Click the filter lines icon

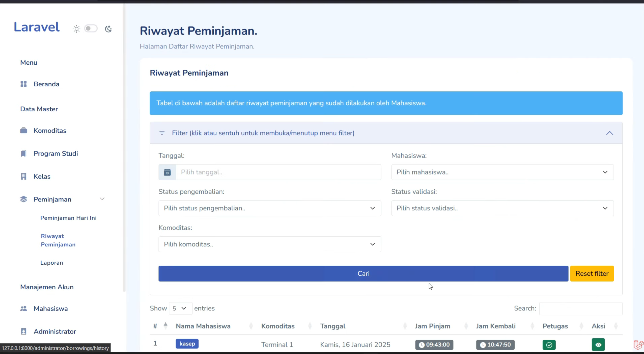pyautogui.click(x=162, y=133)
